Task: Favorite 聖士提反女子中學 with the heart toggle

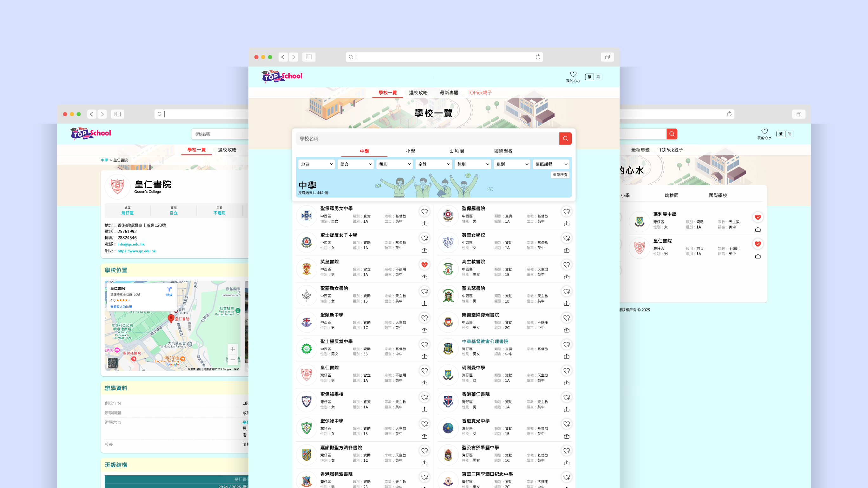Action: click(x=424, y=238)
